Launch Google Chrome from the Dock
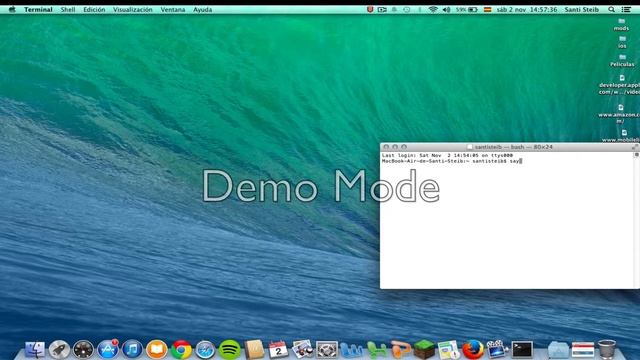The width and height of the screenshot is (640, 360). (x=181, y=350)
